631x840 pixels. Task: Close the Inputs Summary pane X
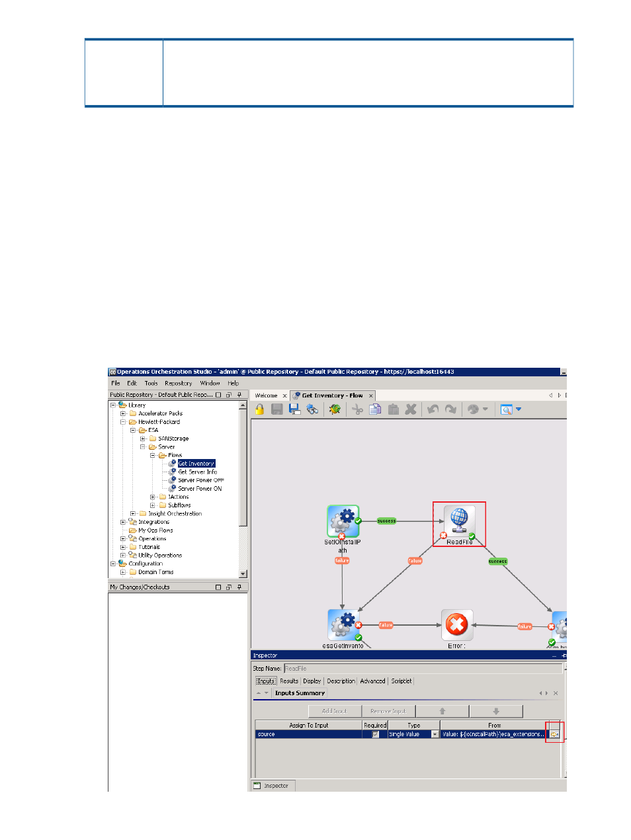pyautogui.click(x=556, y=693)
